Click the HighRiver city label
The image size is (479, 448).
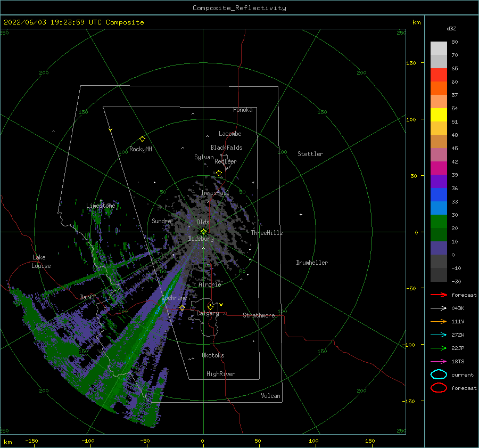(221, 374)
